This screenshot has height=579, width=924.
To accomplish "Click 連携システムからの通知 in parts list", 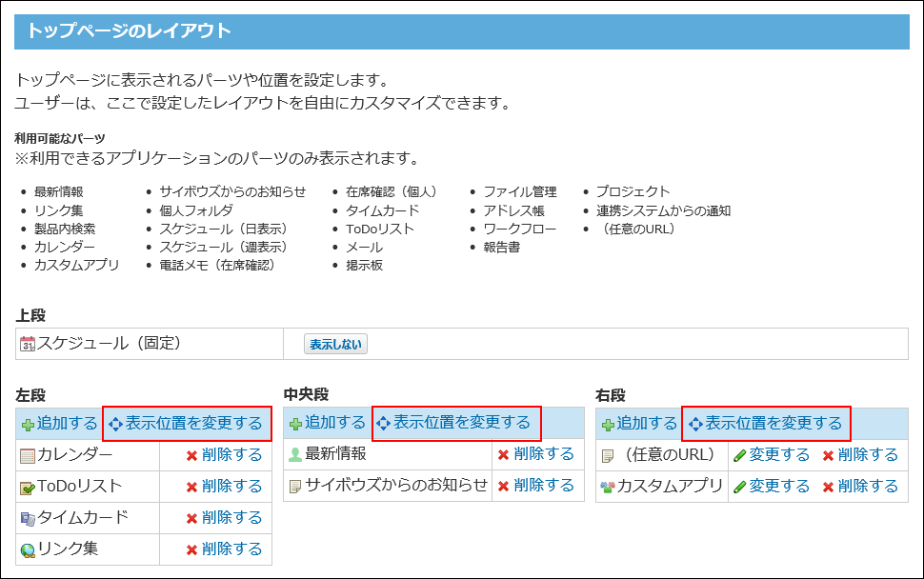I will [664, 210].
